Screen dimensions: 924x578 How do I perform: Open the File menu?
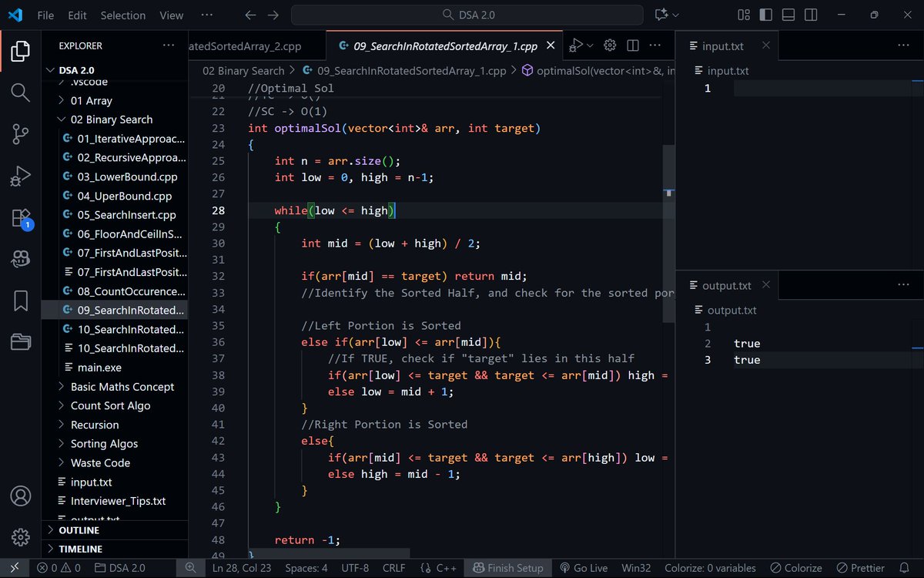pos(45,15)
